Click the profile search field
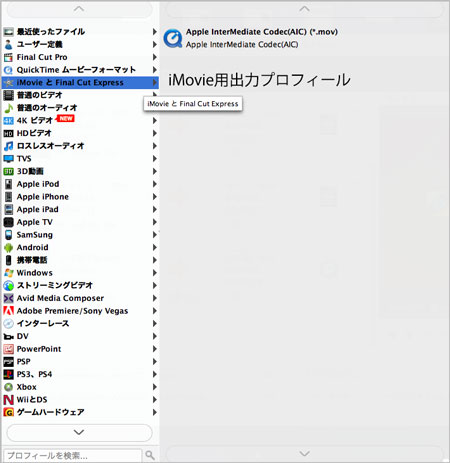Image resolution: width=450 pixels, height=463 pixels. (73, 455)
